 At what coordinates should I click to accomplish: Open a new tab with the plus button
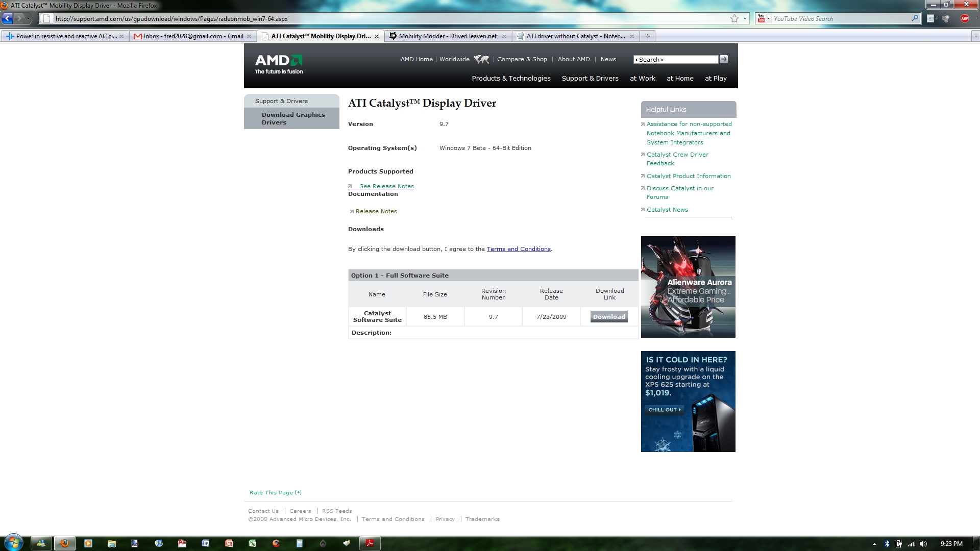click(x=647, y=36)
